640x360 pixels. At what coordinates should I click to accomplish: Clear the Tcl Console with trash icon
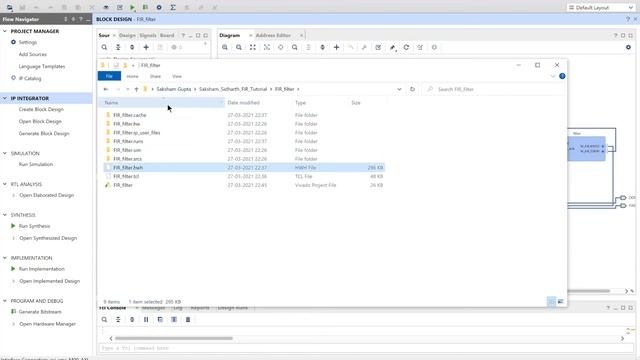[188, 320]
